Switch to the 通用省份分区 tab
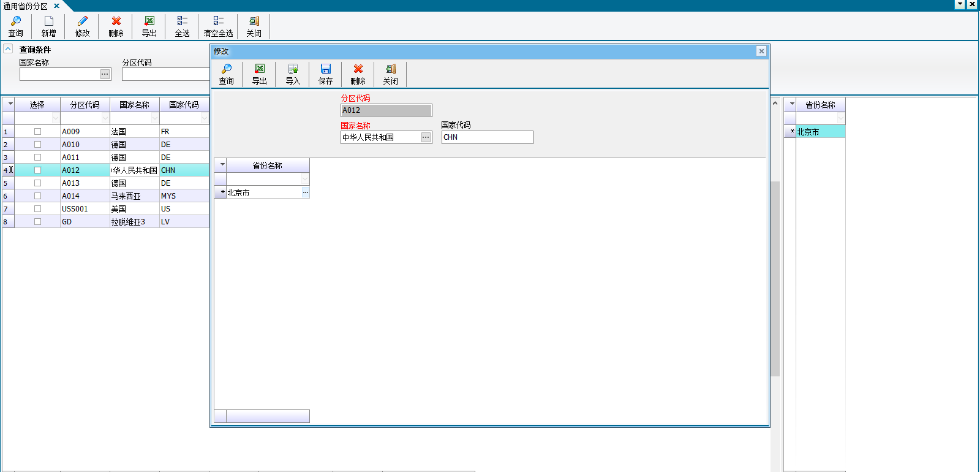This screenshot has height=472, width=980. (26, 6)
